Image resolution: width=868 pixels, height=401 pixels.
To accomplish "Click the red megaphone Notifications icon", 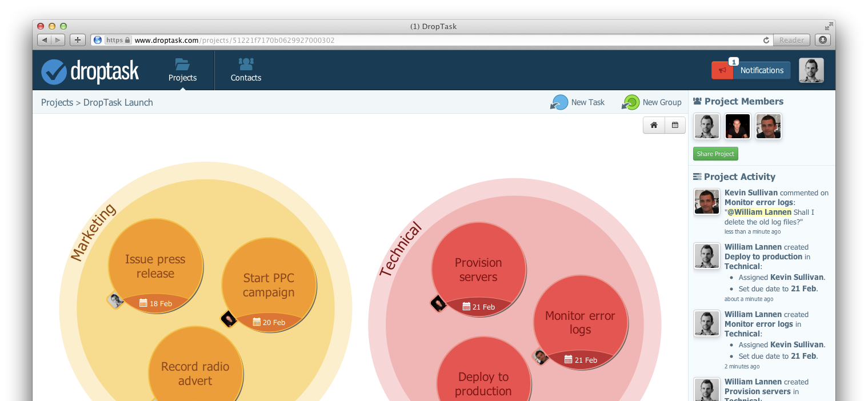I will tap(722, 70).
